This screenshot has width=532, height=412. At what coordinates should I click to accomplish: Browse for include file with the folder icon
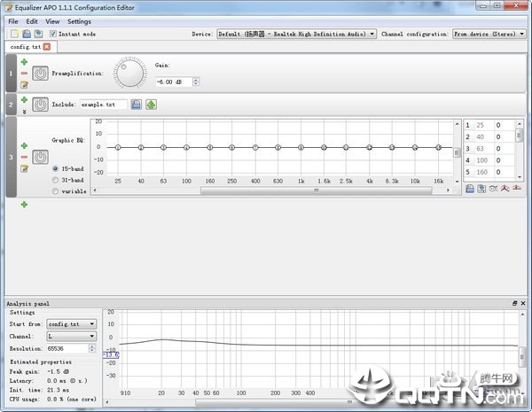pyautogui.click(x=136, y=105)
